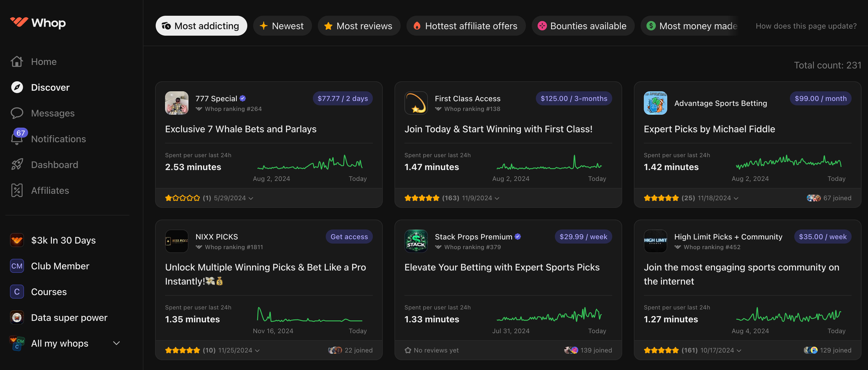Click the joined avatars on High Limit Picks
The image size is (868, 370).
811,350
